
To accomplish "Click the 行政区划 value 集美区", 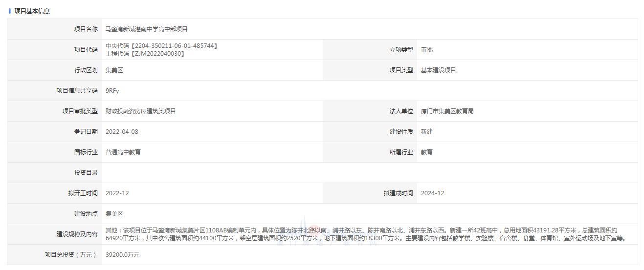I will [x=114, y=70].
